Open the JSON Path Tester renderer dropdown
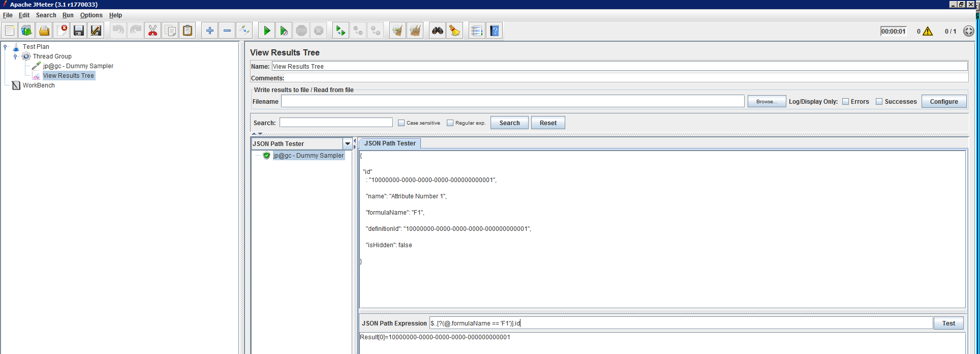Image resolution: width=980 pixels, height=354 pixels. click(348, 144)
